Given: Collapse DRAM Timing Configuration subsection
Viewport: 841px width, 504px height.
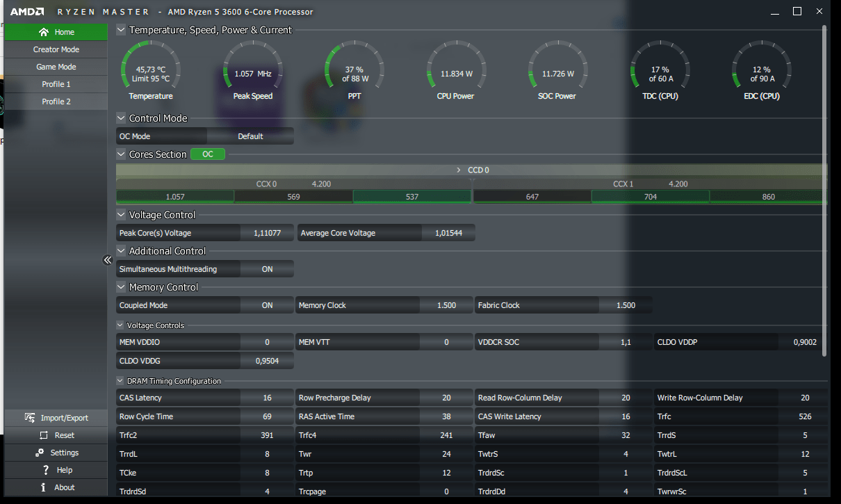Looking at the screenshot, I should click(120, 381).
